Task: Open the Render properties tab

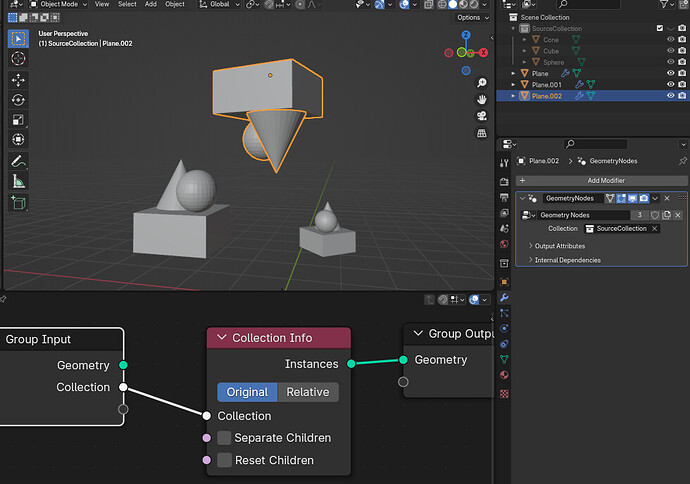Action: 504,181
